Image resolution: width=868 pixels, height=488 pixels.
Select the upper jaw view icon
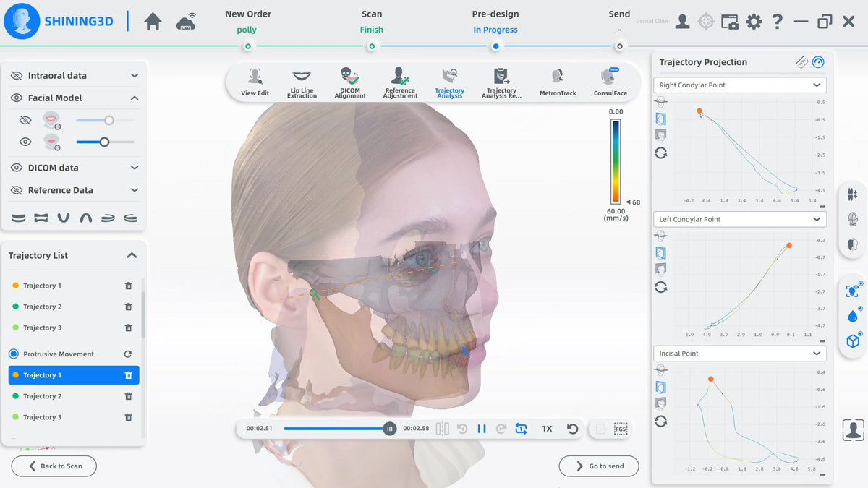[19, 218]
